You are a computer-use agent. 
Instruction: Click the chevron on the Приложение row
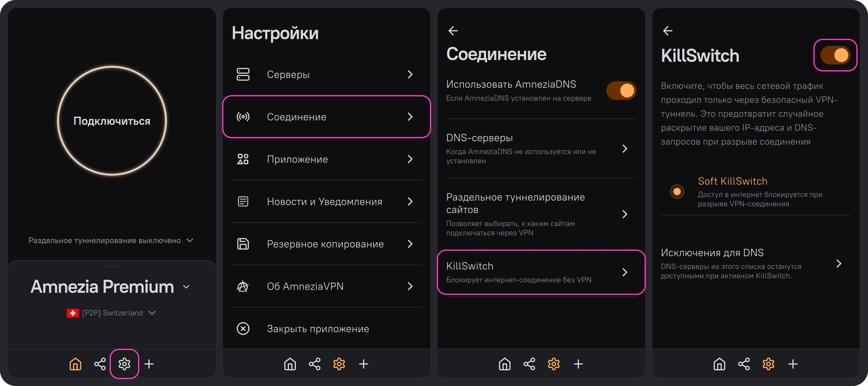[410, 159]
